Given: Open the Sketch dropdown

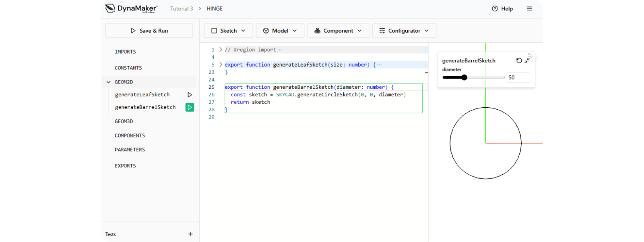Looking at the screenshot, I should tap(228, 31).
